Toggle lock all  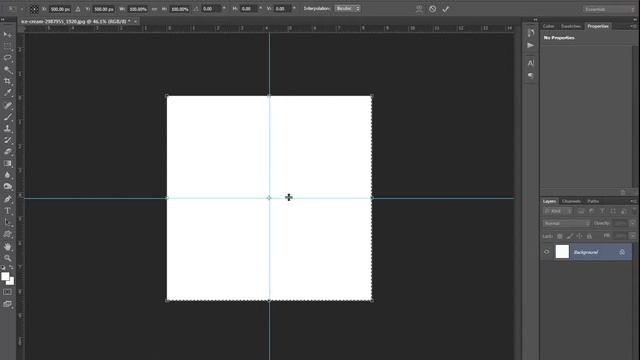[x=589, y=236]
